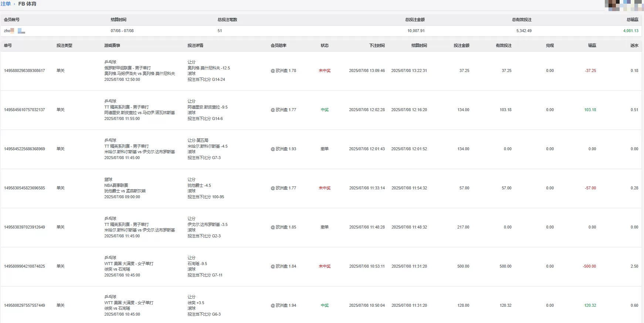Select the 游戏赛事 column header
This screenshot has width=644, height=323.
click(112, 45)
